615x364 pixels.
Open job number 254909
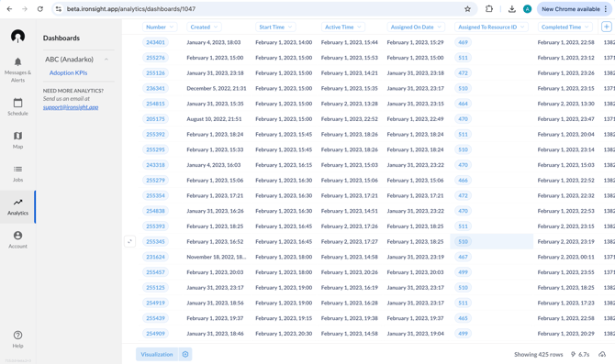(x=155, y=334)
